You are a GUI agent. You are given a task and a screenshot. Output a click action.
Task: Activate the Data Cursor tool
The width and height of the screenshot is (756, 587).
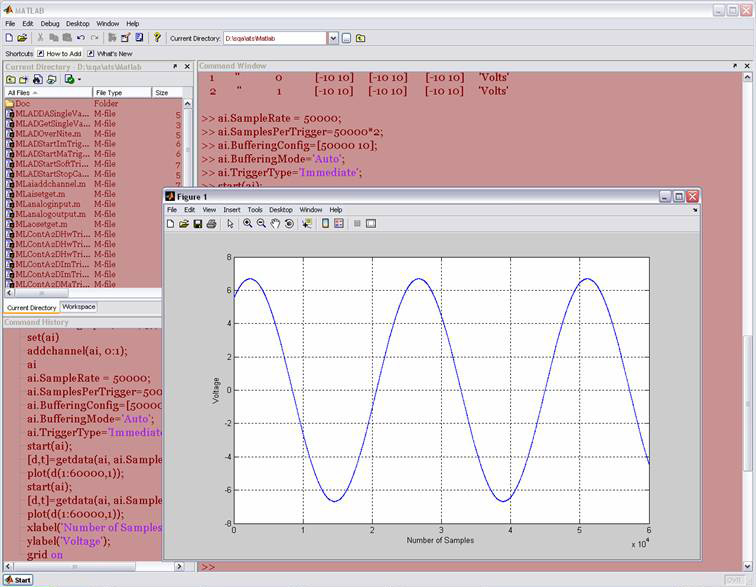[x=307, y=224]
